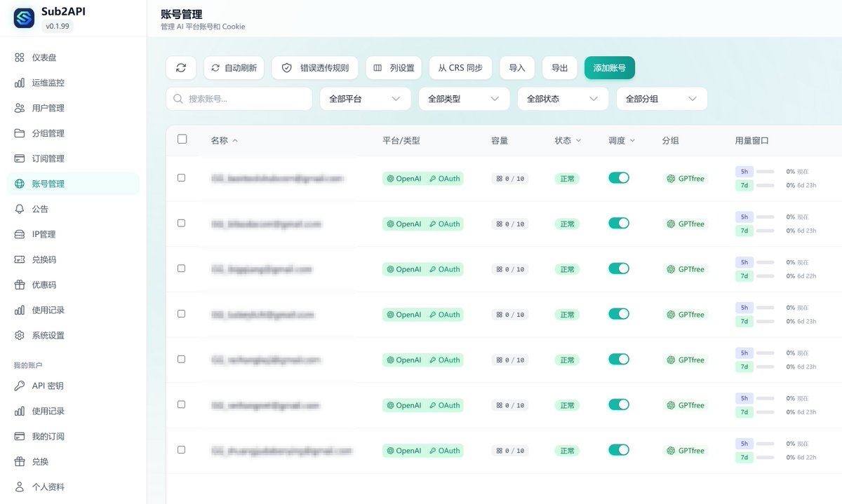Click the 优惠码 gift icon
Image resolution: width=842 pixels, height=504 pixels.
20,285
